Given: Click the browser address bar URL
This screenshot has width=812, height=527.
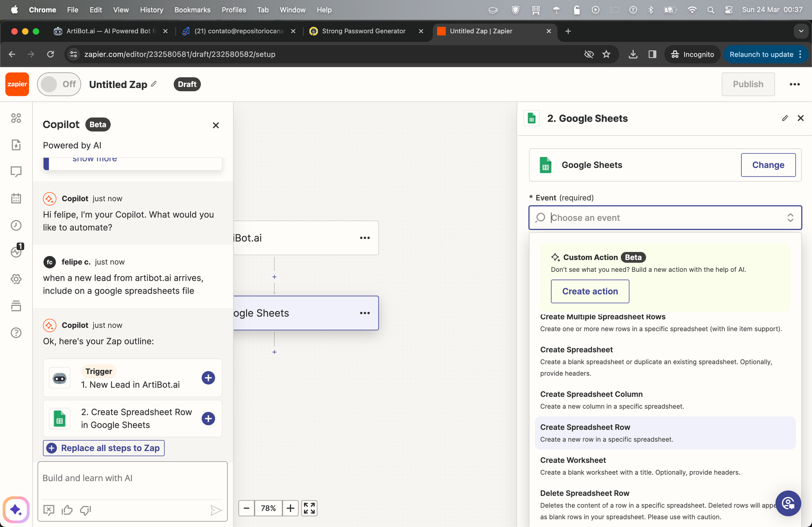Looking at the screenshot, I should coord(180,54).
